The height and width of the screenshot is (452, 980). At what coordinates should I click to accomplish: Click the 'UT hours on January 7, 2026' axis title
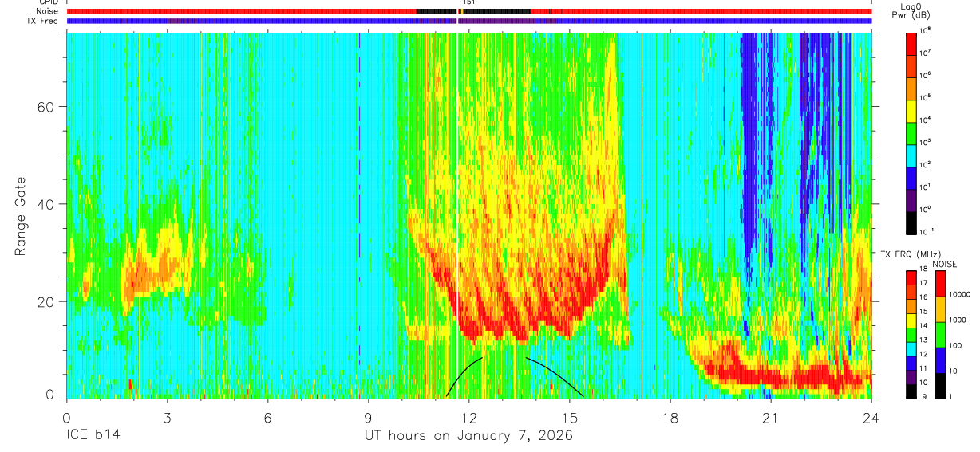[x=468, y=437]
